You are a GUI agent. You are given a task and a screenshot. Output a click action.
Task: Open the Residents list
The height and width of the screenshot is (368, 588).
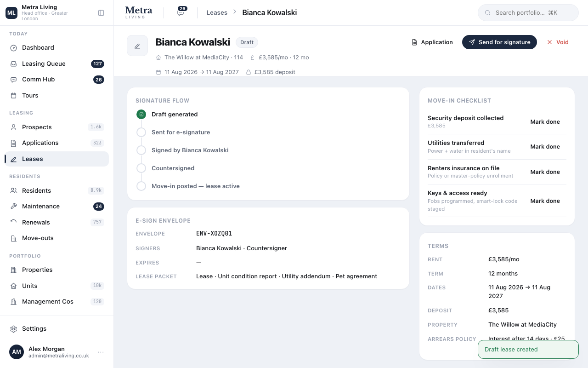tap(57, 191)
